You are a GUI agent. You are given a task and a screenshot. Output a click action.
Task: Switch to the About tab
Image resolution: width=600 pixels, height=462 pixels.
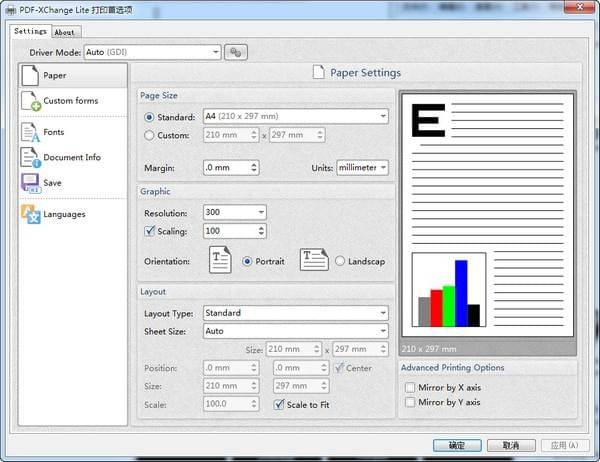tap(65, 32)
